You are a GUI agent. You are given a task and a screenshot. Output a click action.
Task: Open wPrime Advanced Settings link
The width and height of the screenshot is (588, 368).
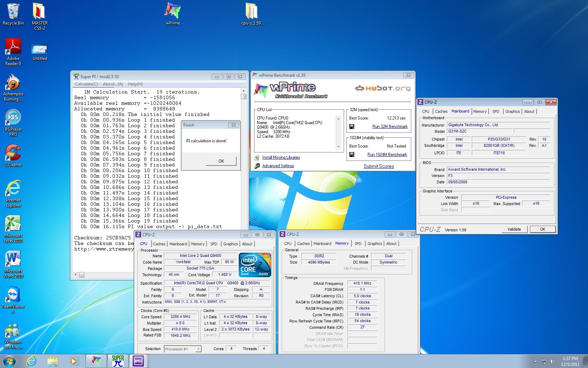click(278, 166)
